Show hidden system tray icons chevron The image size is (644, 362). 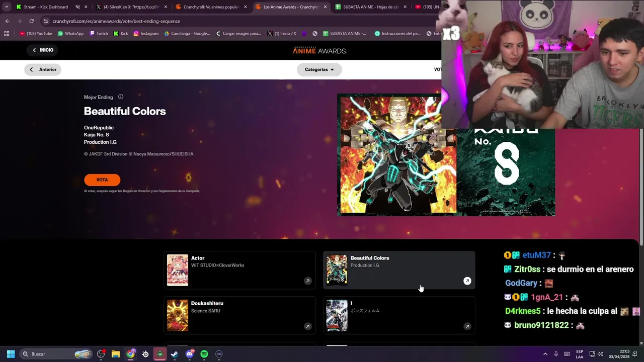[545, 354]
